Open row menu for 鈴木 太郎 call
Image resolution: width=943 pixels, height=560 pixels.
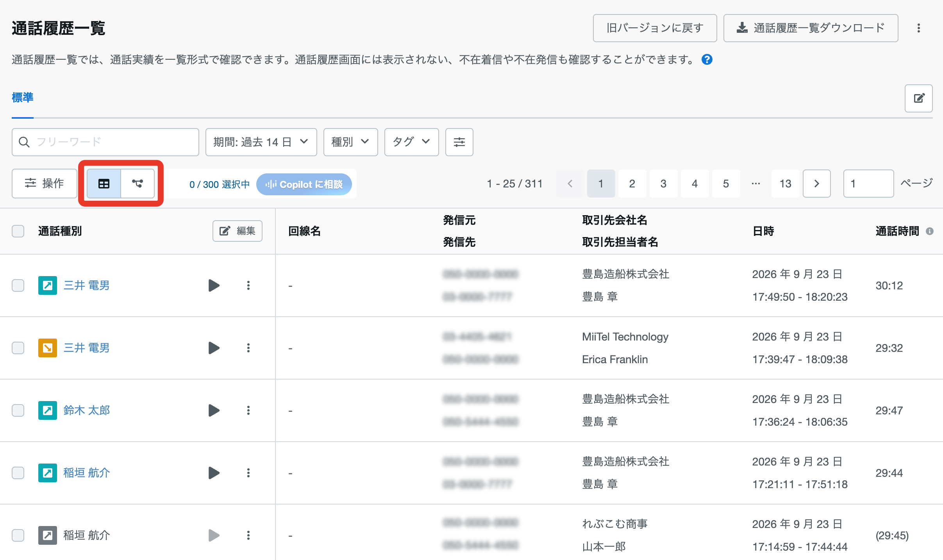(248, 410)
